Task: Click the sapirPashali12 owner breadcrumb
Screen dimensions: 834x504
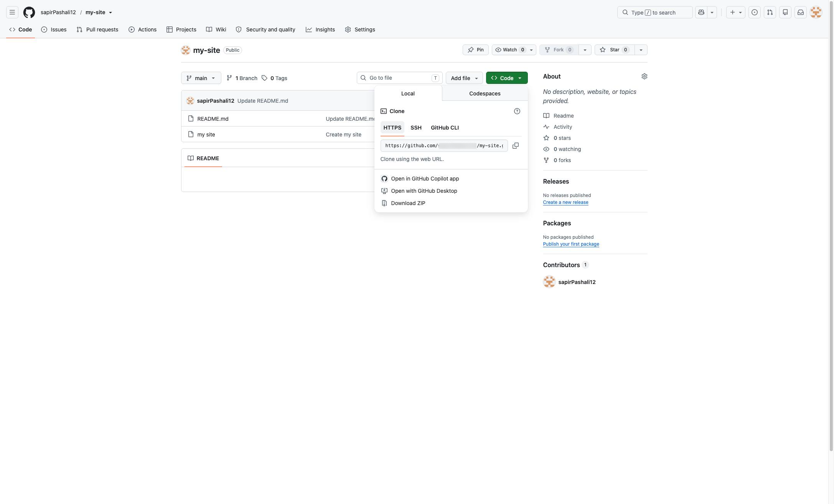Action: point(58,12)
